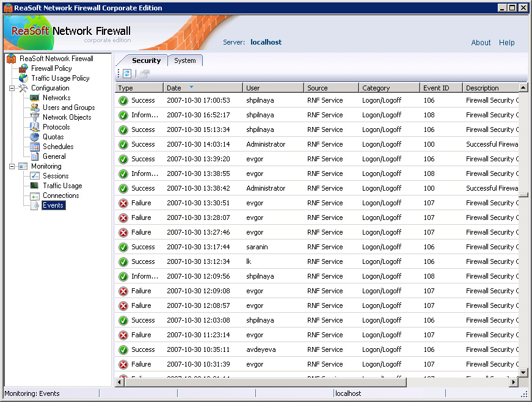Click user avdeyeva in event list
Viewport: 532px width, 402px height.
pyautogui.click(x=261, y=349)
